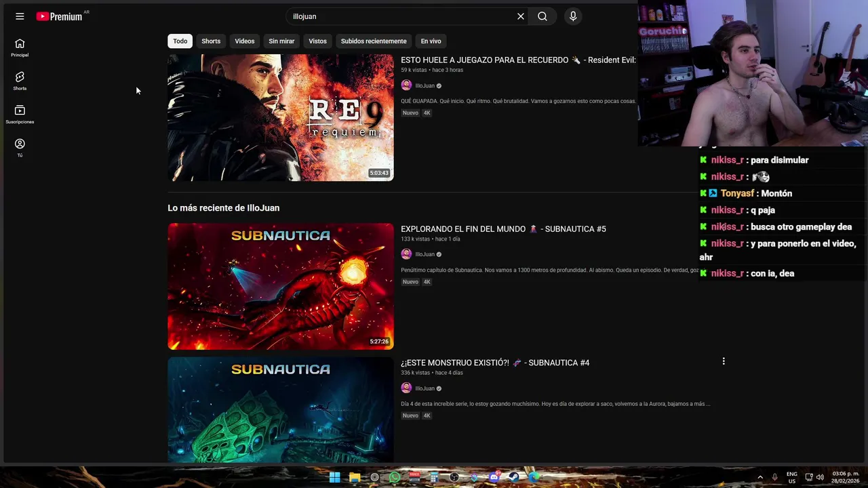Open IlloJuan channel name under Subnautica #5
Viewport: 868px width, 488px height.
[x=425, y=255]
